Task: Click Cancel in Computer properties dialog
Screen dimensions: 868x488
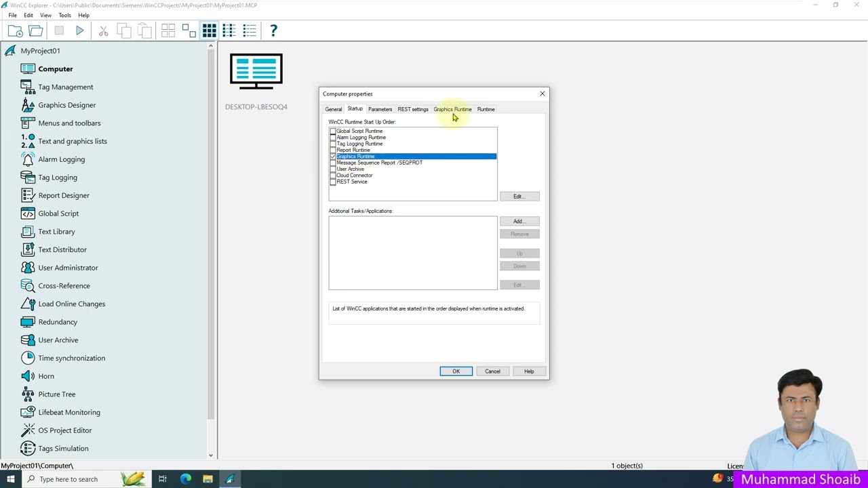Action: [492, 371]
